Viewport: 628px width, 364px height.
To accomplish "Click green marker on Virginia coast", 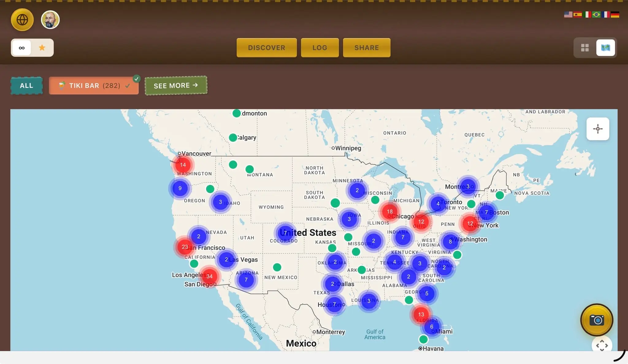I will point(457,255).
